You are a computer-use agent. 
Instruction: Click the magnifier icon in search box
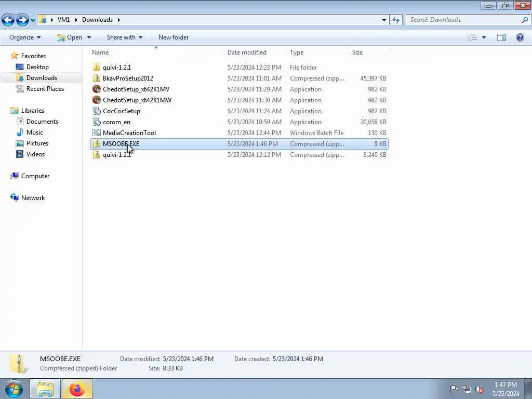click(525, 20)
